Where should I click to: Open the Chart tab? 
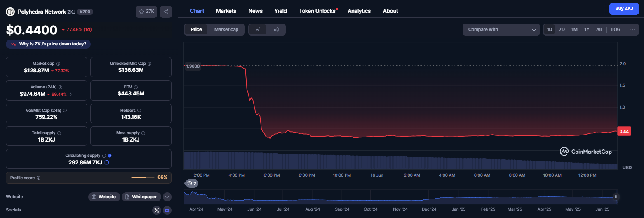pos(197,11)
